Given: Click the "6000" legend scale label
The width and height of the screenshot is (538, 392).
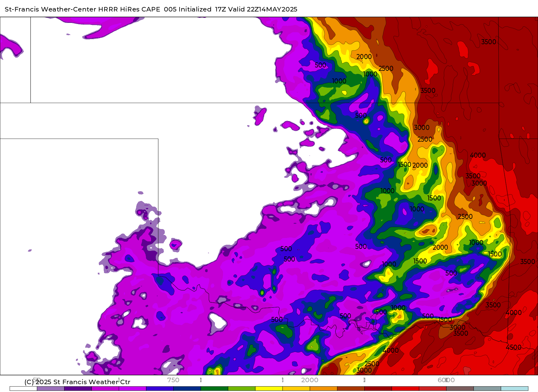Looking at the screenshot, I should pos(446,380).
